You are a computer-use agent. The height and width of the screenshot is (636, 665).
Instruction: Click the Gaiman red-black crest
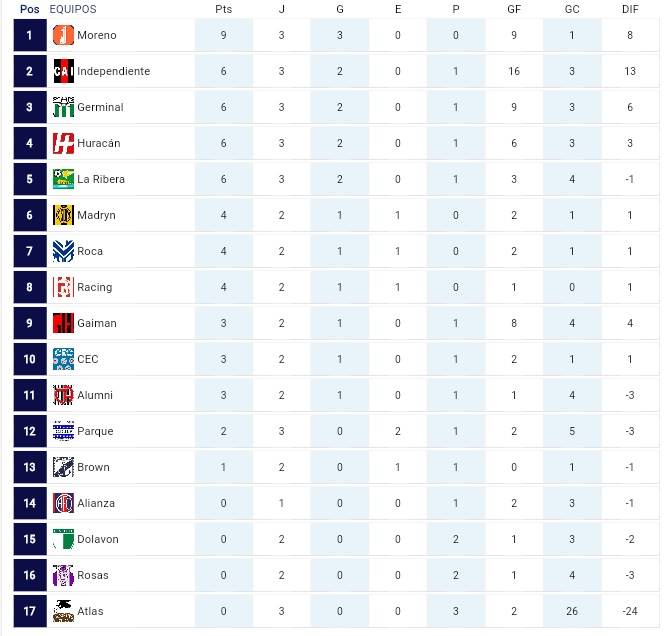63,323
